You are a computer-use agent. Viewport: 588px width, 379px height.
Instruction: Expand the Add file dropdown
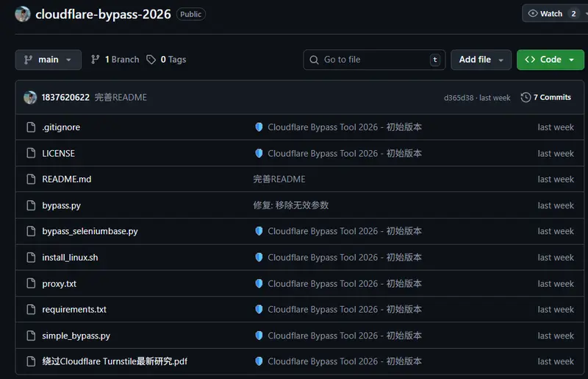[x=481, y=60]
